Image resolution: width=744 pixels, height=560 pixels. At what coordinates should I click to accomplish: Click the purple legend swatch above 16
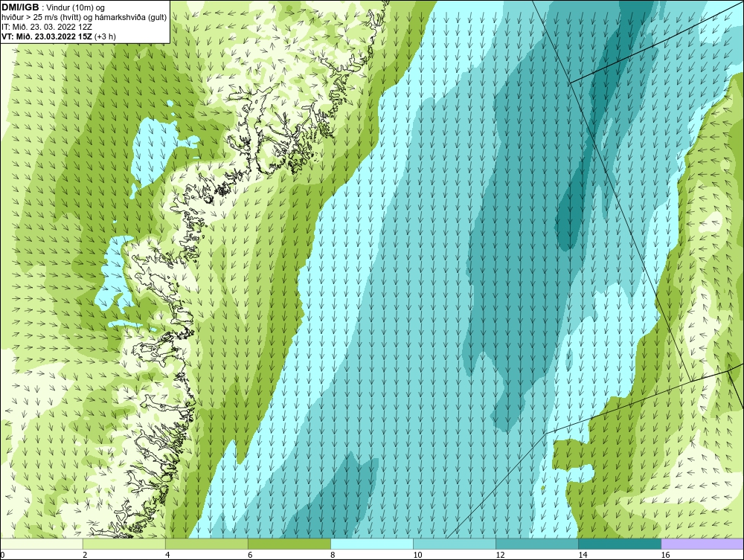pos(702,544)
